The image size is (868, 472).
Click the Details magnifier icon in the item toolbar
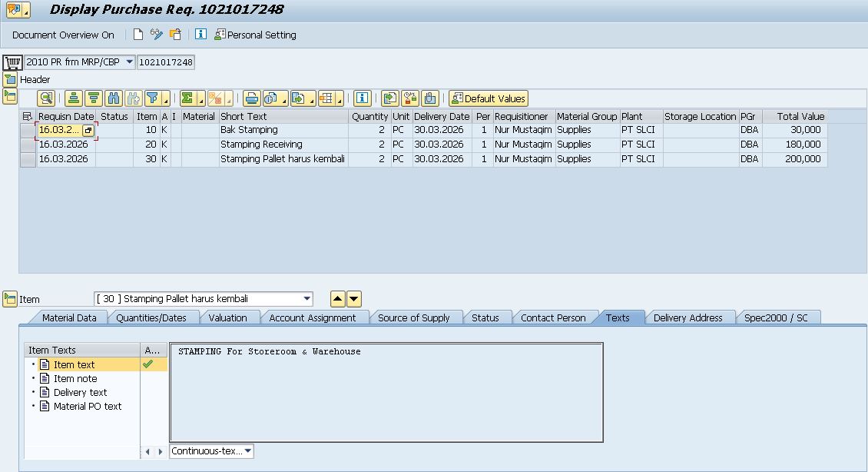(x=47, y=98)
